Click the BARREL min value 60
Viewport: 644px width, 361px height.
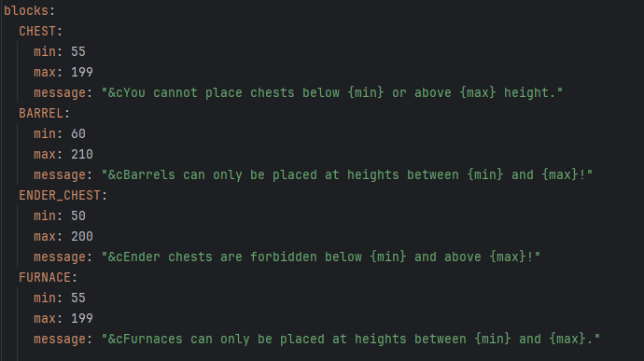(78, 134)
